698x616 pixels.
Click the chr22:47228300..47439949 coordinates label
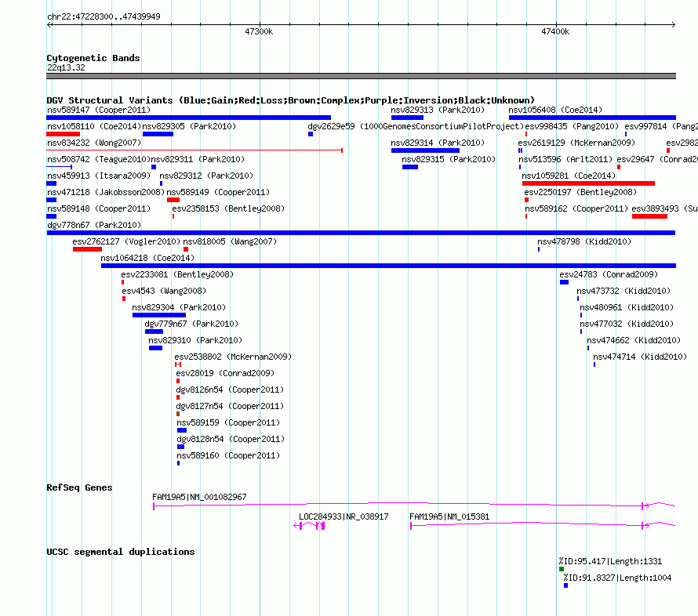[x=104, y=16]
